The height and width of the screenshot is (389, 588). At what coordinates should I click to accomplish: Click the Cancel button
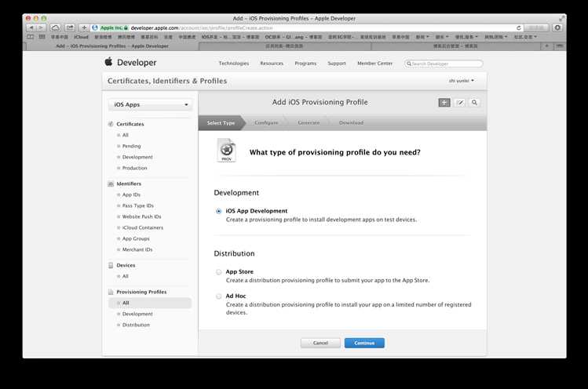pos(320,343)
